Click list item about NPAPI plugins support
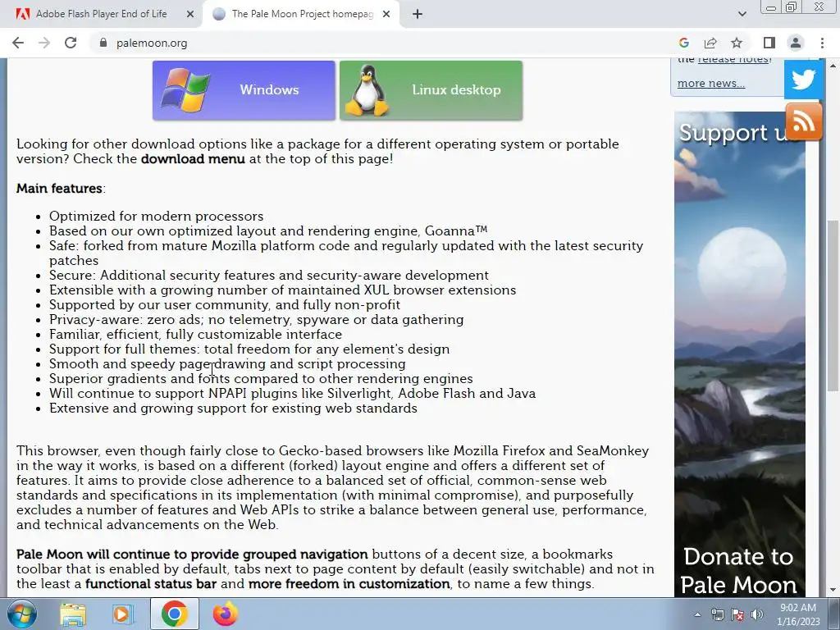840x630 pixels. (293, 394)
